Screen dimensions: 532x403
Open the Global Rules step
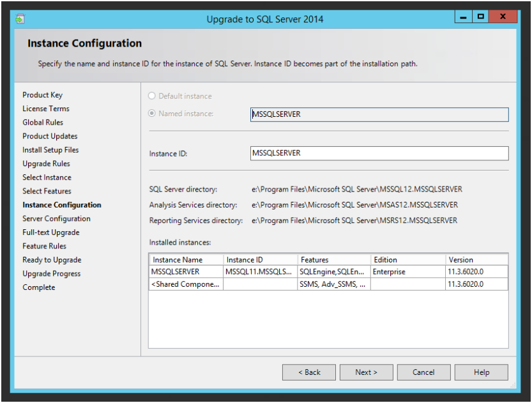pyautogui.click(x=43, y=123)
